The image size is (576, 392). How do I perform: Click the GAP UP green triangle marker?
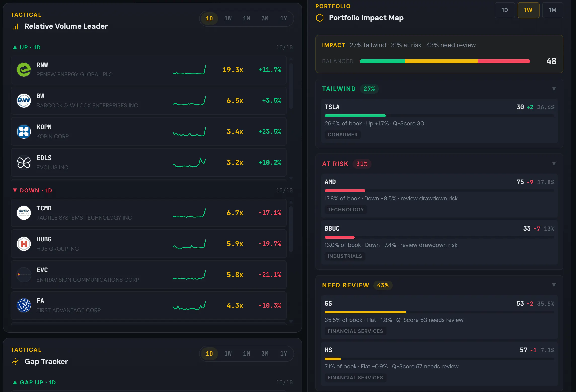click(x=15, y=382)
